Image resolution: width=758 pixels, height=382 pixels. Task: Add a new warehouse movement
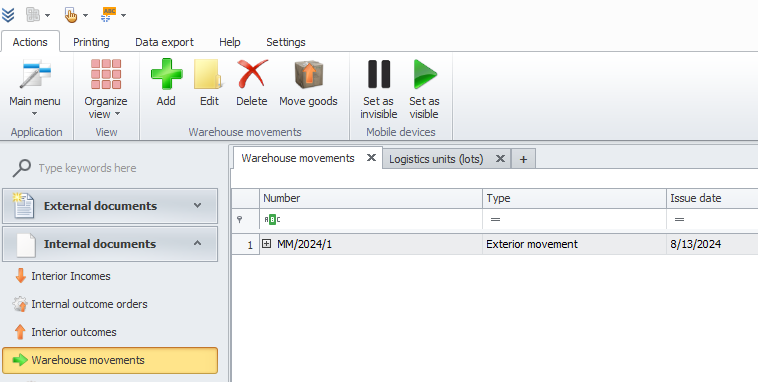(166, 82)
